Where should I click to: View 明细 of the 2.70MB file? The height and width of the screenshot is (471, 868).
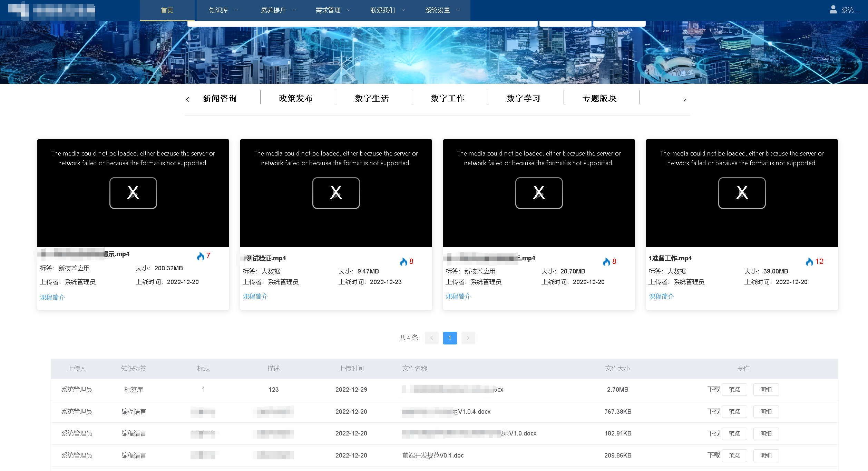click(x=766, y=390)
